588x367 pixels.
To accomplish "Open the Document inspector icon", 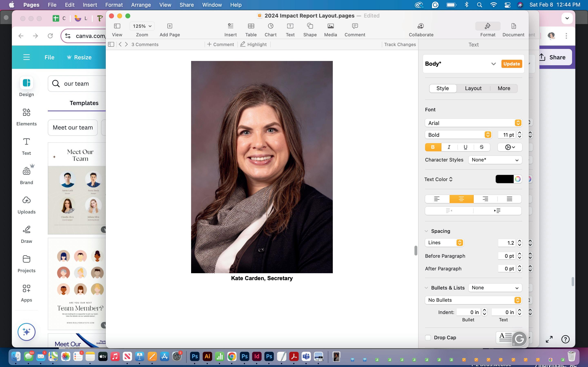I will coord(513,26).
